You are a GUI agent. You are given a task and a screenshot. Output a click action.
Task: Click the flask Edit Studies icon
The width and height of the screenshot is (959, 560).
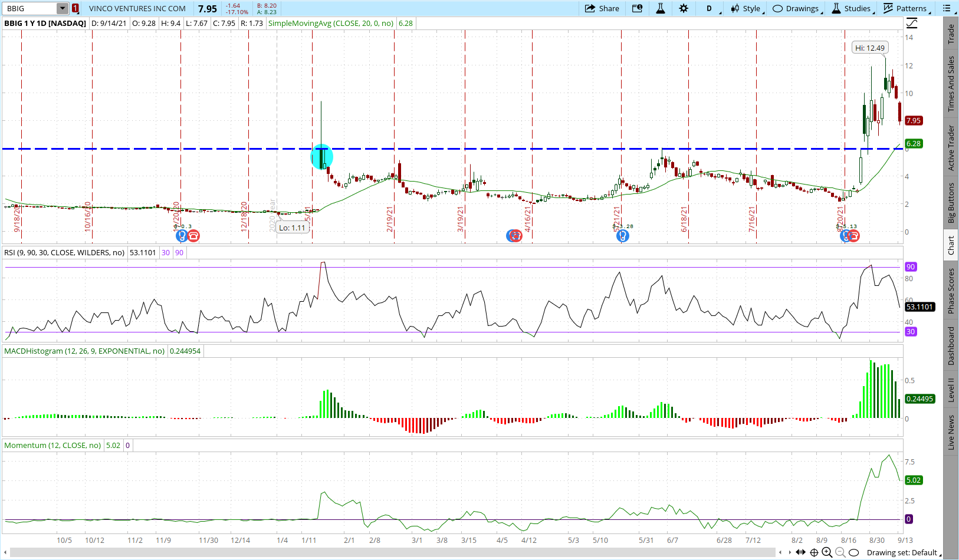click(661, 8)
